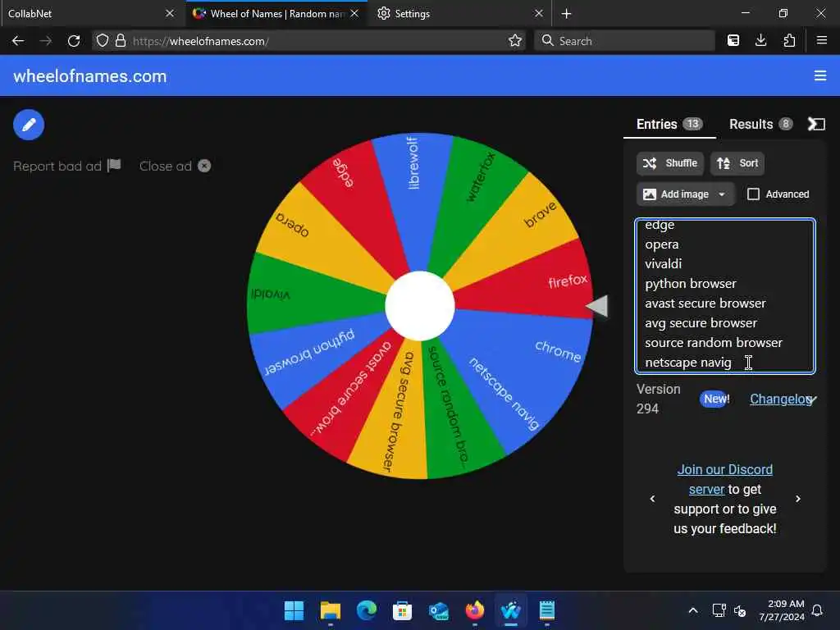Click the browser back arrow
The width and height of the screenshot is (840, 630).
(x=18, y=41)
